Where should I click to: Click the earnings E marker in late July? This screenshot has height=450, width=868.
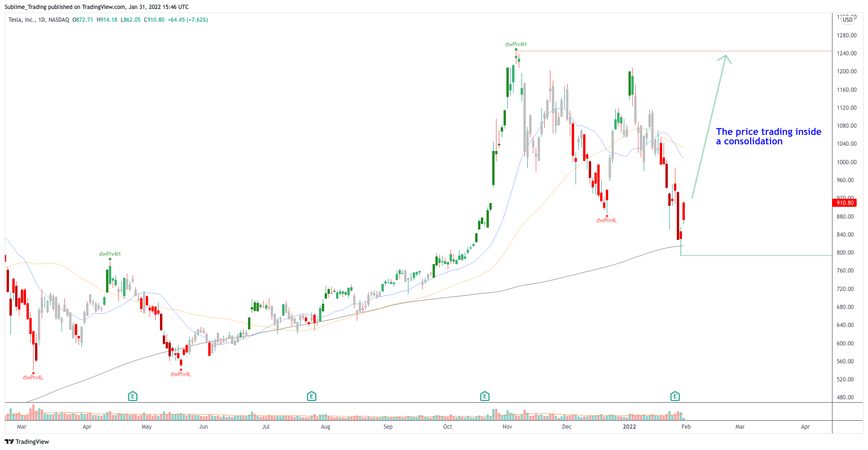(x=311, y=396)
